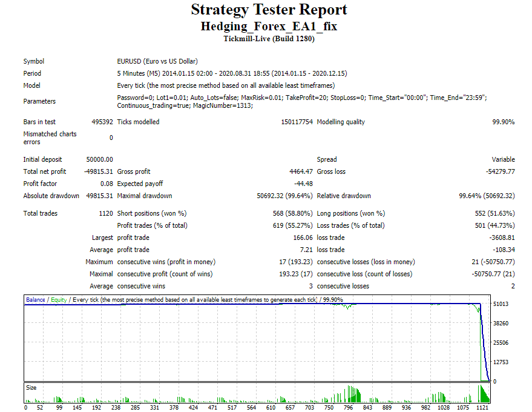Click the Bars in test value 495392
Viewport: 532px width, 412px height.
(102, 122)
